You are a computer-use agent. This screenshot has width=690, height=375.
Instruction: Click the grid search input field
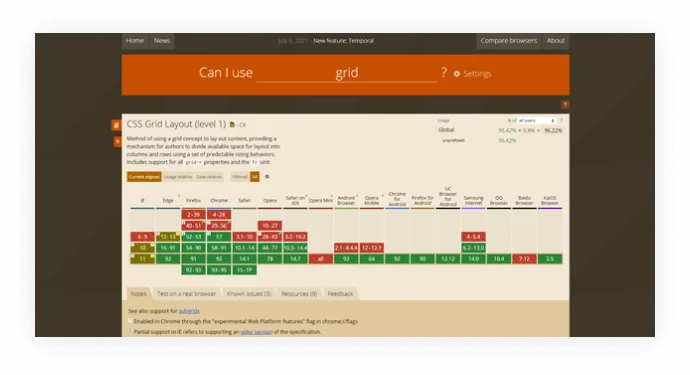(x=347, y=73)
